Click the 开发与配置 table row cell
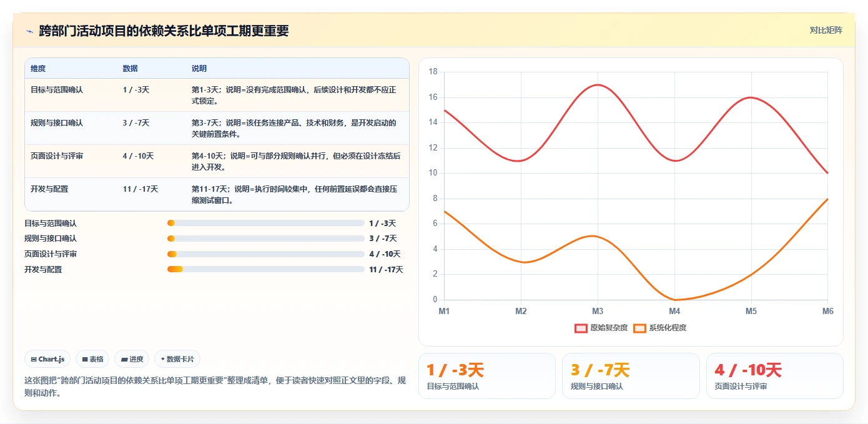Viewport: 868px width, 424px height. (49, 189)
